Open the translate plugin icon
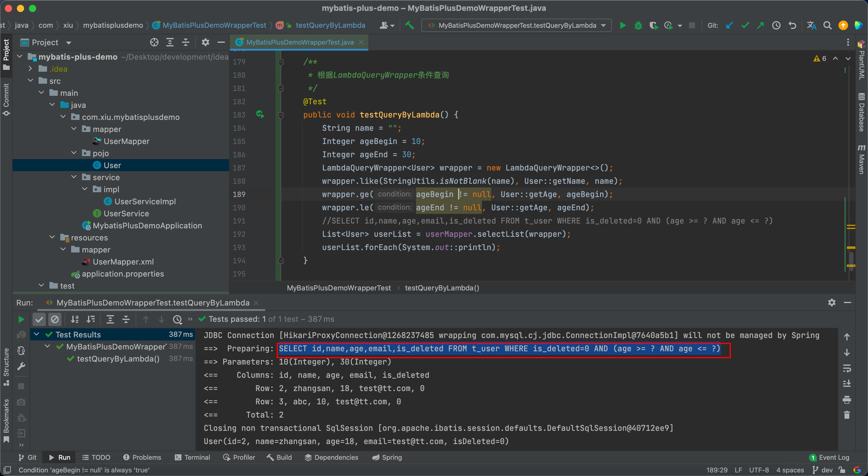Viewport: 868px width, 476px height. (811, 25)
